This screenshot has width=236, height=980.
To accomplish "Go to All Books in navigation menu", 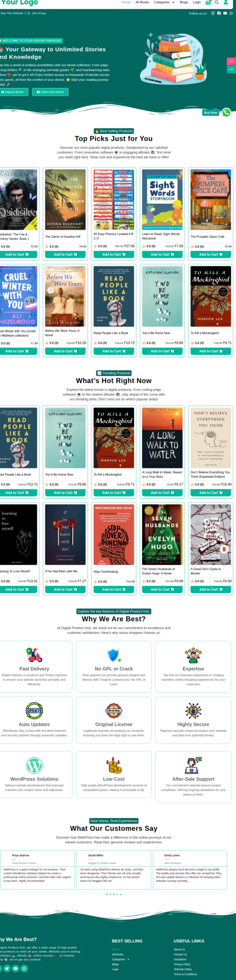I will (x=142, y=2).
